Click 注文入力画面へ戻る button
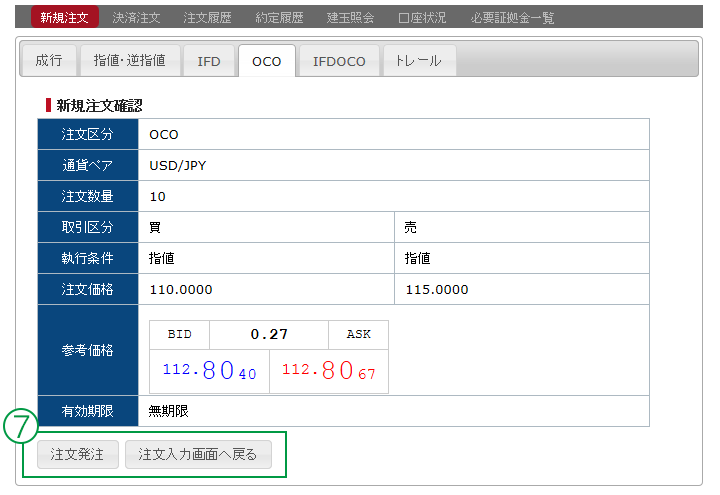This screenshot has width=720, height=495. [198, 454]
